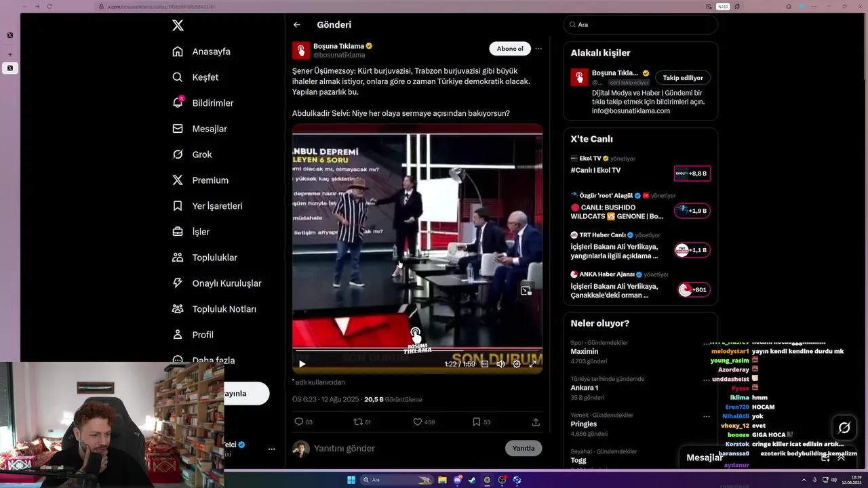Screen dimensions: 868x488
Task: Click the +8,8 B Ekol TV viewers badge
Action: [692, 174]
